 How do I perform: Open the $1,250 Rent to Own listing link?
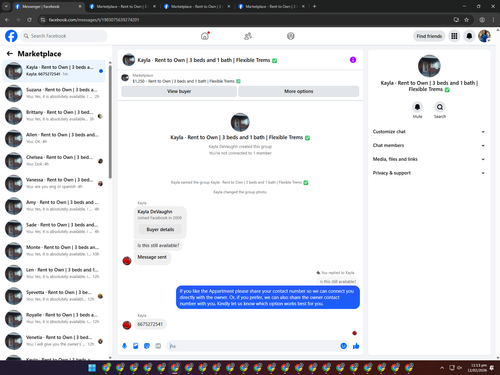pos(186,81)
